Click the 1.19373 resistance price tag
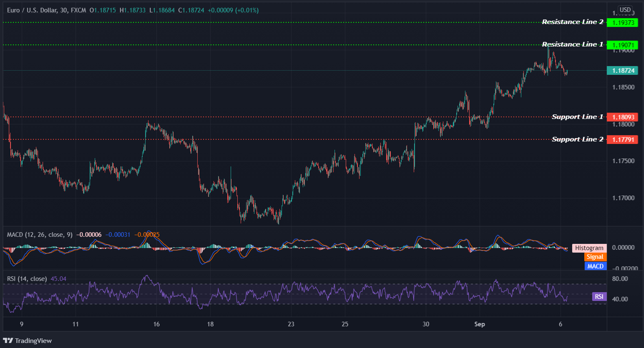 coord(622,22)
